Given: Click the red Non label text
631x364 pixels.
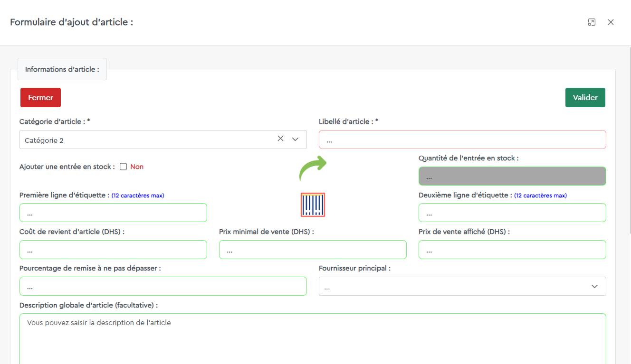Looking at the screenshot, I should pos(137,167).
